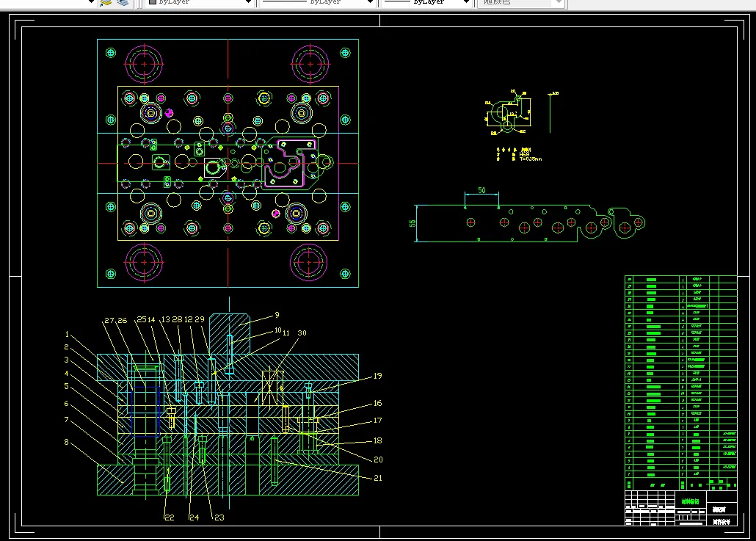Image resolution: width=756 pixels, height=541 pixels.
Task: Select the top-left guide pillar circle in plan view
Action: [x=145, y=65]
